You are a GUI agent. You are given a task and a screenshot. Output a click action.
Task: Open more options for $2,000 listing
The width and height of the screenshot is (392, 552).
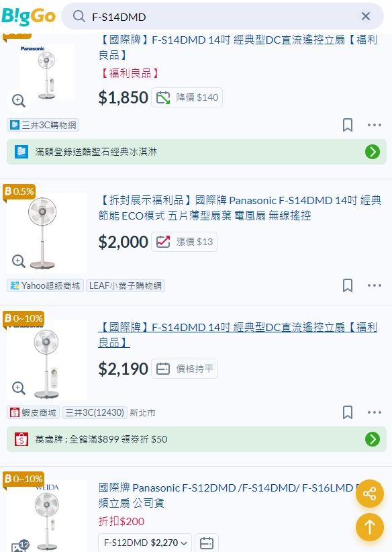coord(374,285)
